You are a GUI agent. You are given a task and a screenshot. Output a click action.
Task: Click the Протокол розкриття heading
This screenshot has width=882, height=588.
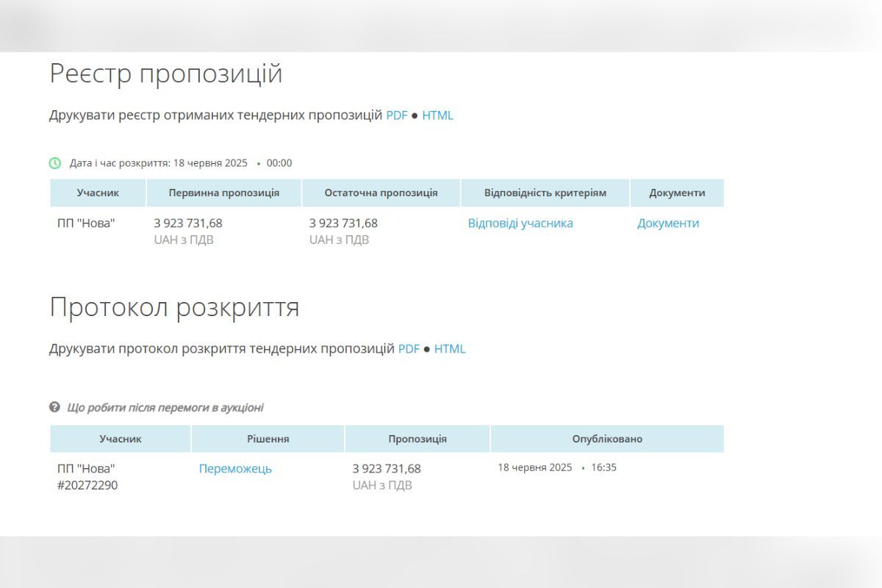[x=174, y=307]
